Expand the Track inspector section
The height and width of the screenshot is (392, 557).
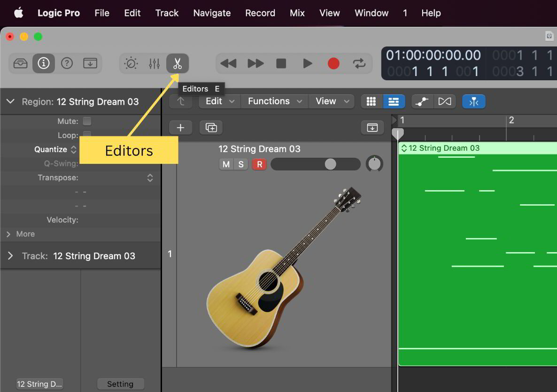click(x=10, y=256)
